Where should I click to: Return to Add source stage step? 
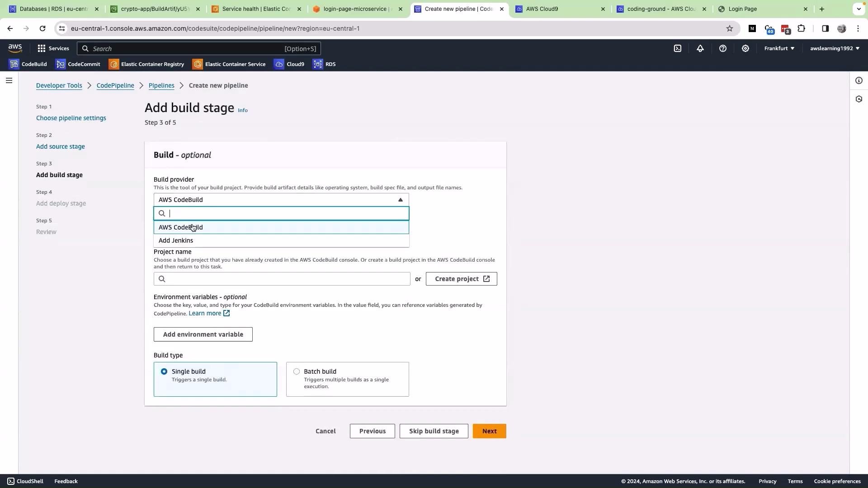tap(61, 146)
